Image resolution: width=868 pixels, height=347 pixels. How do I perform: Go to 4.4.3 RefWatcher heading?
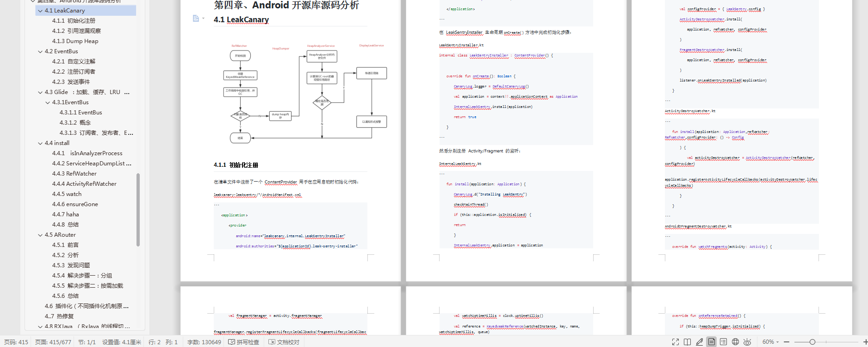[x=74, y=173]
